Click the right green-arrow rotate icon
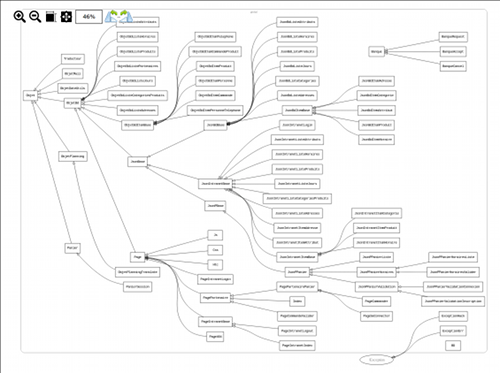 tap(126, 16)
